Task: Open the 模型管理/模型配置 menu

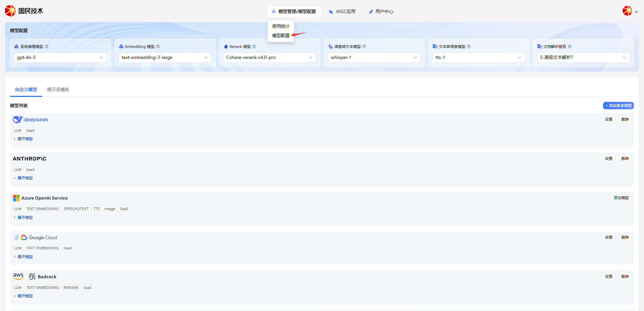Action: pos(294,11)
